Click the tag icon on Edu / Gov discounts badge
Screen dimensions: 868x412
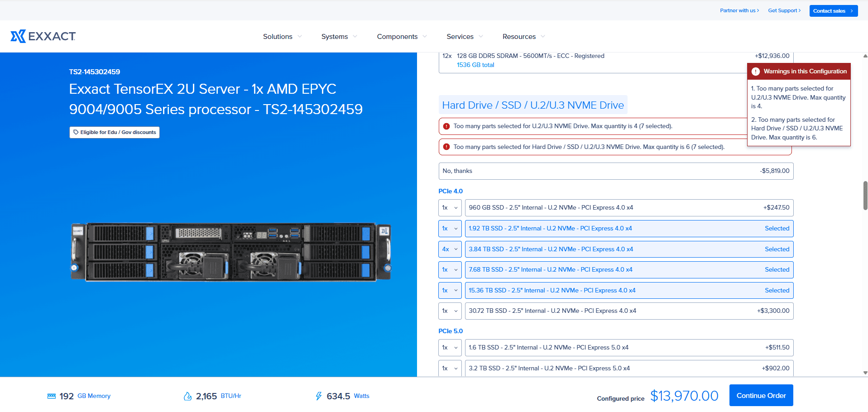pos(76,132)
